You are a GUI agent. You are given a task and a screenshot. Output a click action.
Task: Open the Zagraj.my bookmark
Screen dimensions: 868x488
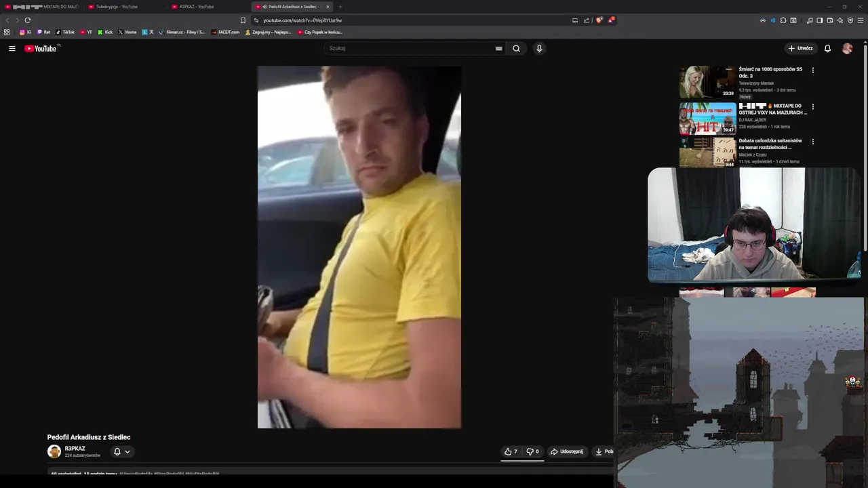tap(268, 32)
